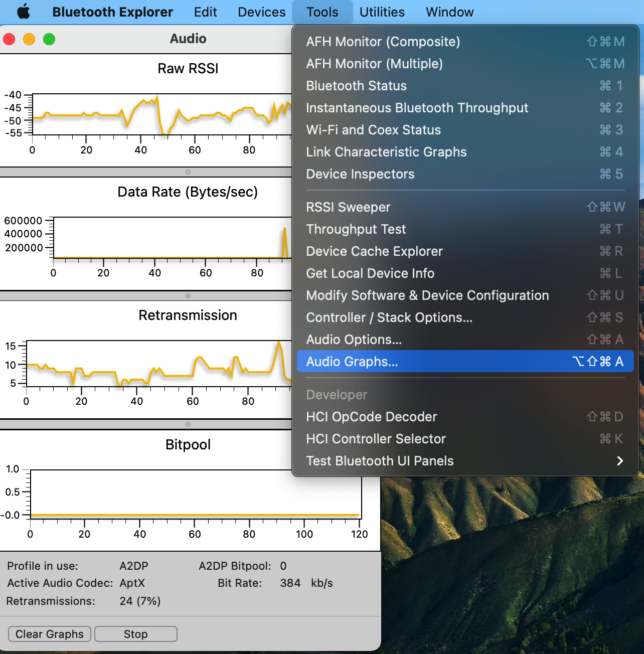This screenshot has height=654, width=644.
Task: Select AFH Monitor (Multiple)
Action: click(465, 64)
